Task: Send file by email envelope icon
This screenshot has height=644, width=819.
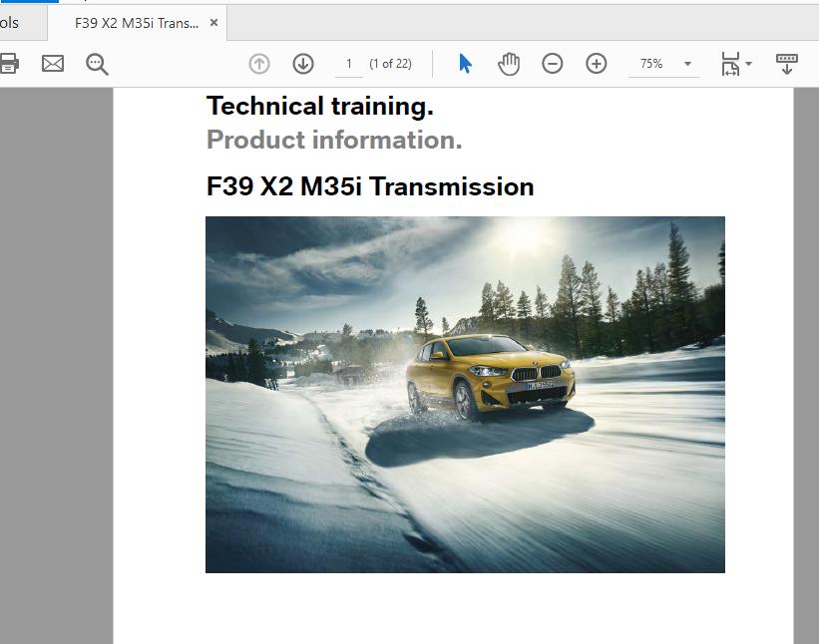Action: pyautogui.click(x=53, y=64)
